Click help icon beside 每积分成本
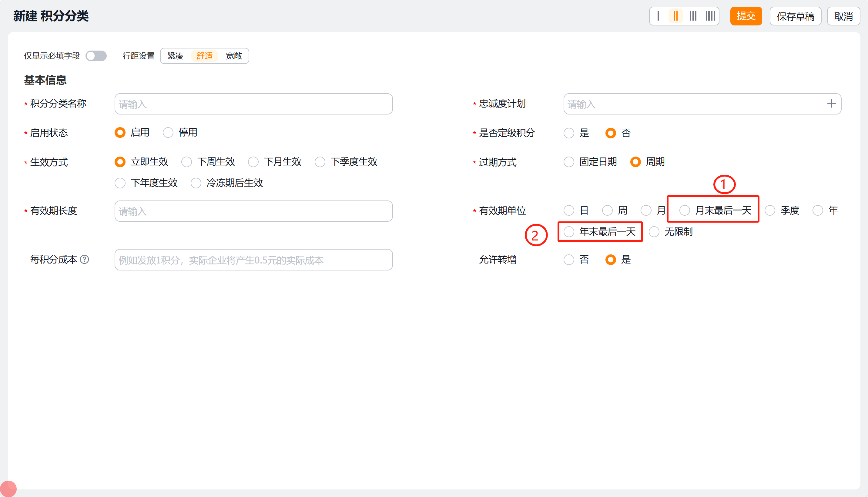The height and width of the screenshot is (497, 868). point(84,260)
